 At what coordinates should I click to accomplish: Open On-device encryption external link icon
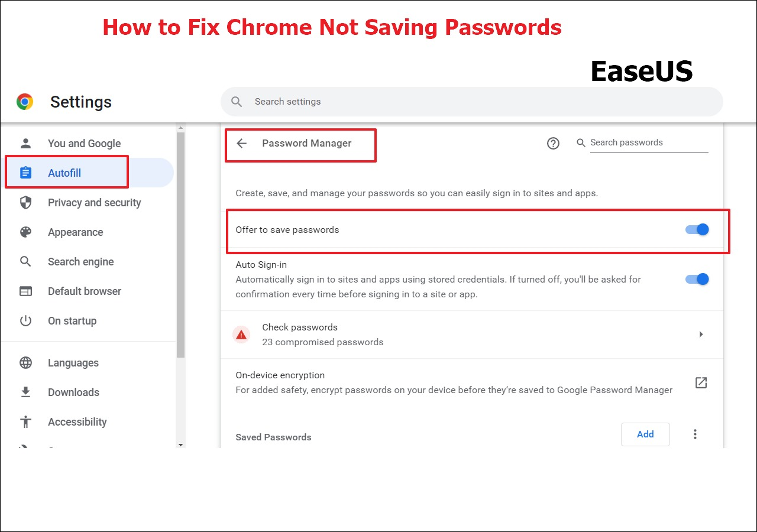click(701, 382)
